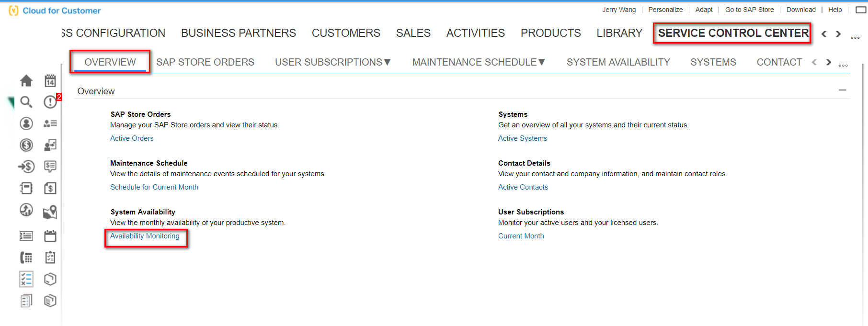The height and width of the screenshot is (326, 868).
Task: Open the Adapt menu
Action: tap(704, 10)
